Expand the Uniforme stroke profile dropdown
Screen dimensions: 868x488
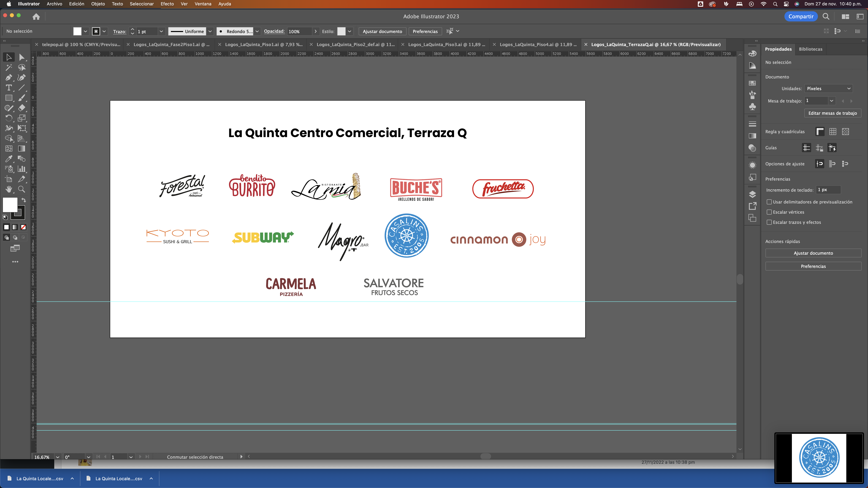210,31
